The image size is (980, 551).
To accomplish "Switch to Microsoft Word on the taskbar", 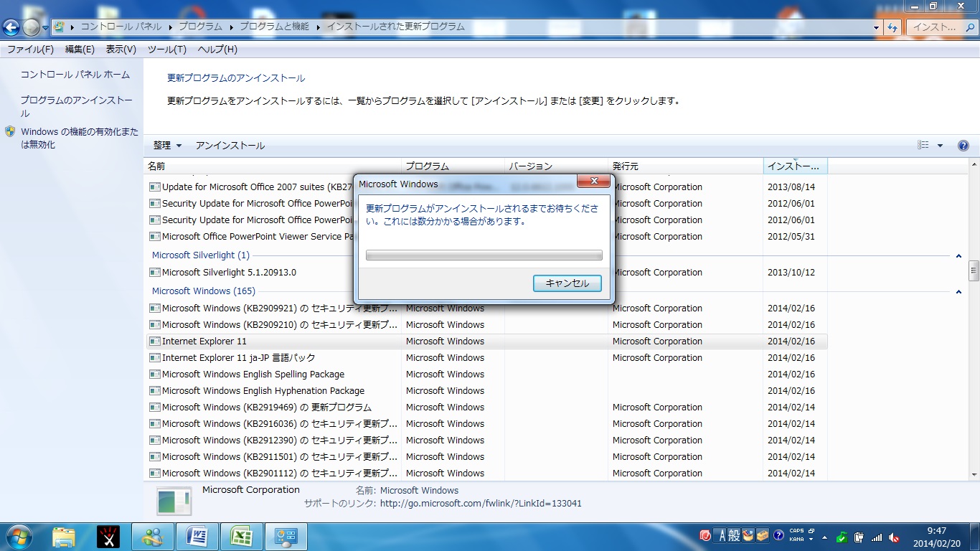I will tap(197, 537).
